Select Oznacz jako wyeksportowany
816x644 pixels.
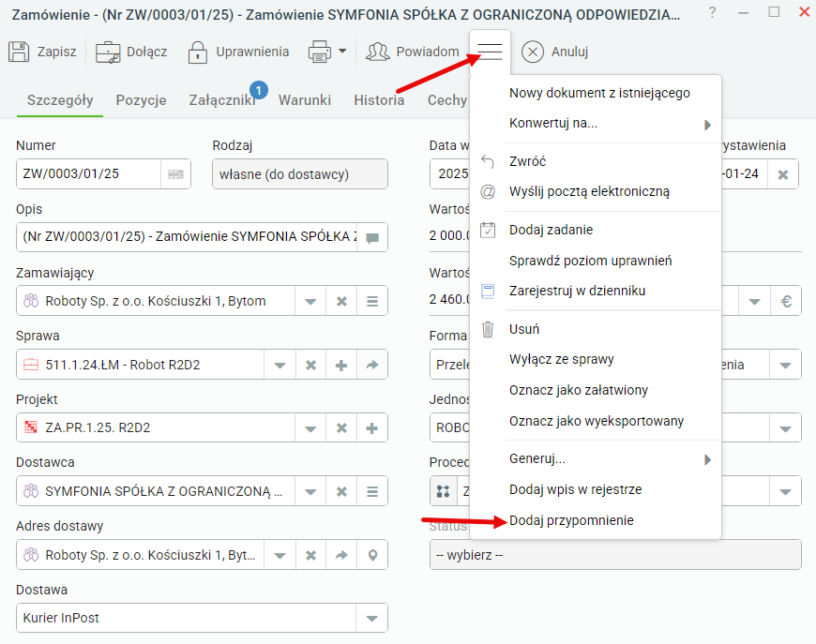tap(596, 421)
